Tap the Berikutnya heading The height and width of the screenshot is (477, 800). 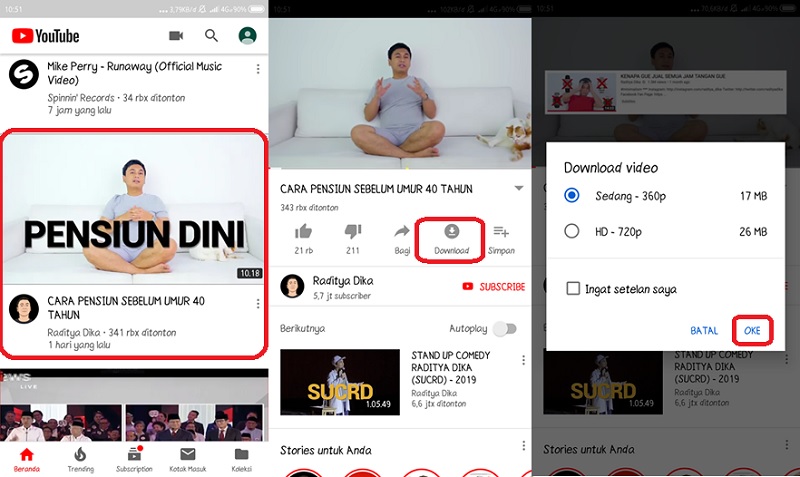click(x=303, y=329)
